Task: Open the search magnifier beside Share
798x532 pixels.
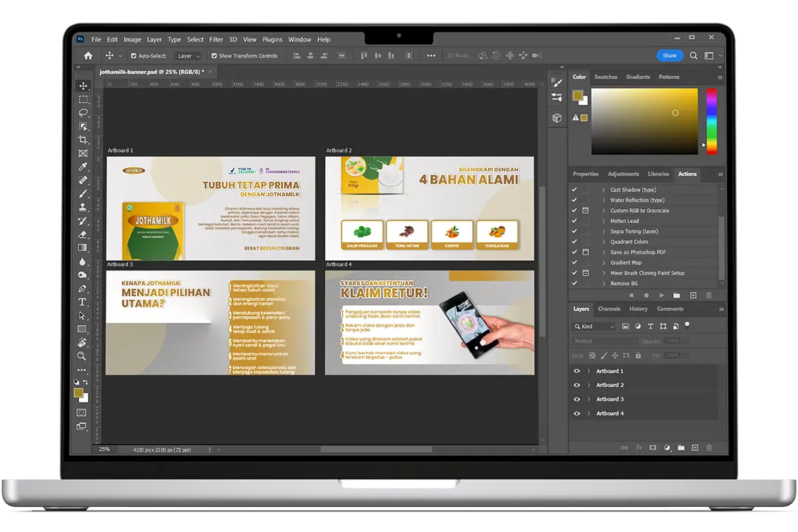Action: coord(693,55)
